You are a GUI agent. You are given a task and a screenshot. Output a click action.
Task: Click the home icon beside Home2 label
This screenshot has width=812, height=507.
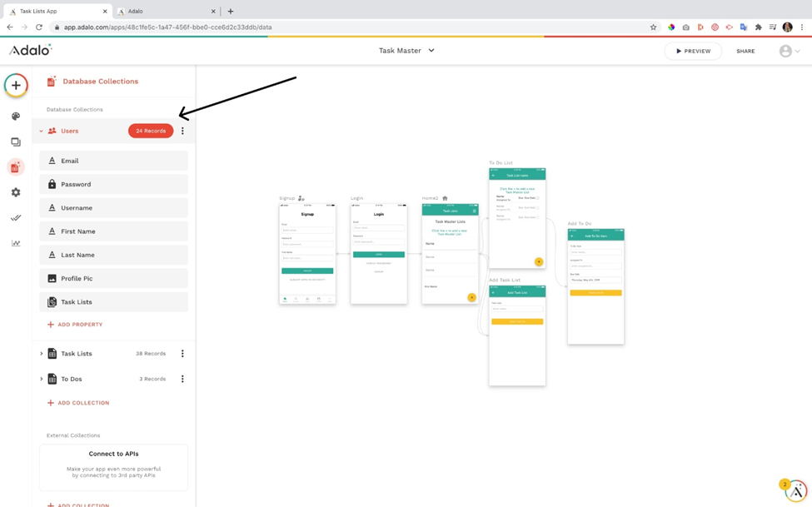tap(445, 198)
